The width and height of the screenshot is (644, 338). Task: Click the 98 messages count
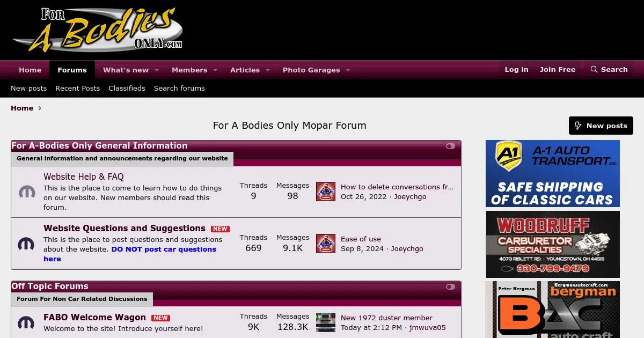(292, 196)
